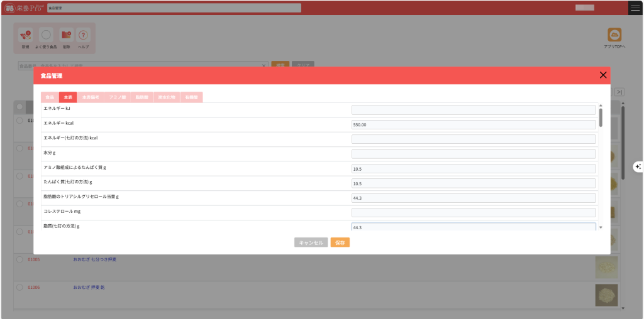Viewport: 644px width, 319px height.
Task: Select radio button for food 01006
Action: click(x=19, y=287)
